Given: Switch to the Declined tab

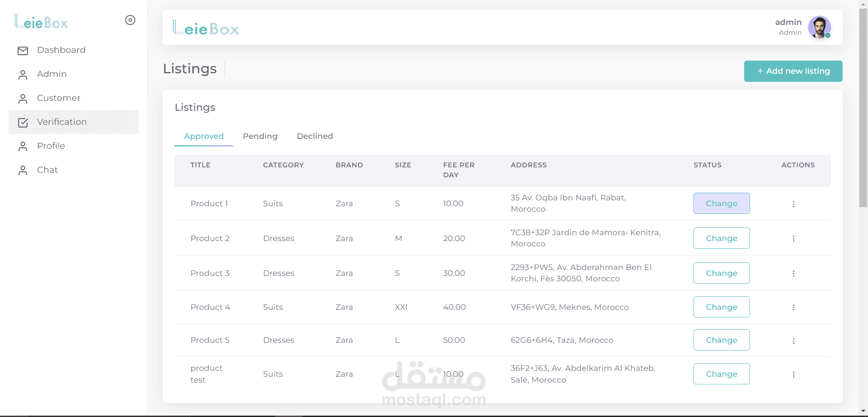Looking at the screenshot, I should [x=315, y=136].
